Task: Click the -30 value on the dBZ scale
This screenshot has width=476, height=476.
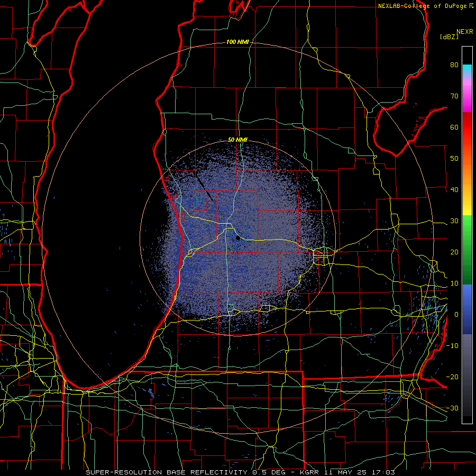Action: 452,408
